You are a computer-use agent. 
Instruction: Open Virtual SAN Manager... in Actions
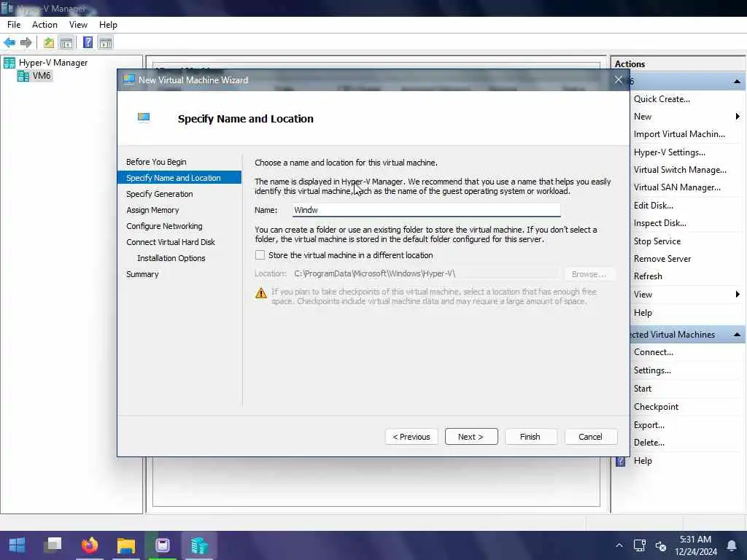(677, 187)
